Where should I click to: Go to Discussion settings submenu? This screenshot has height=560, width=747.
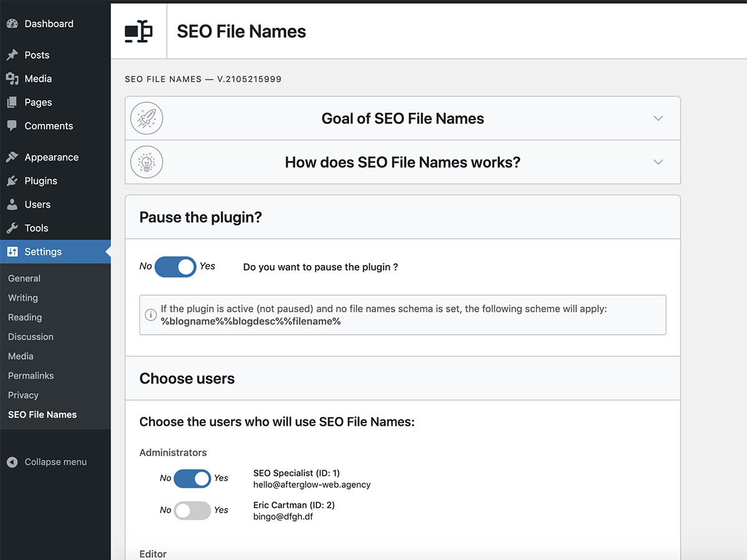coord(31,337)
